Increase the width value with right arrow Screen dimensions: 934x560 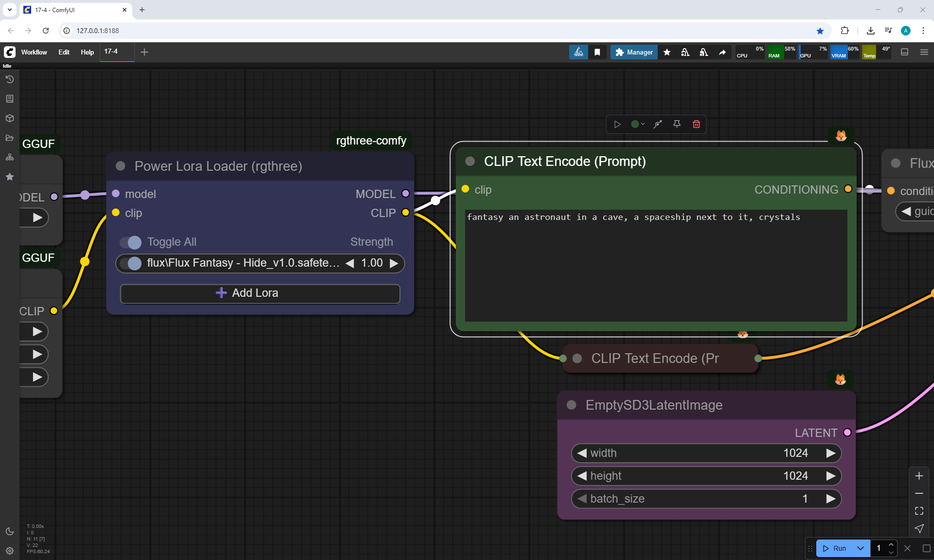click(830, 453)
